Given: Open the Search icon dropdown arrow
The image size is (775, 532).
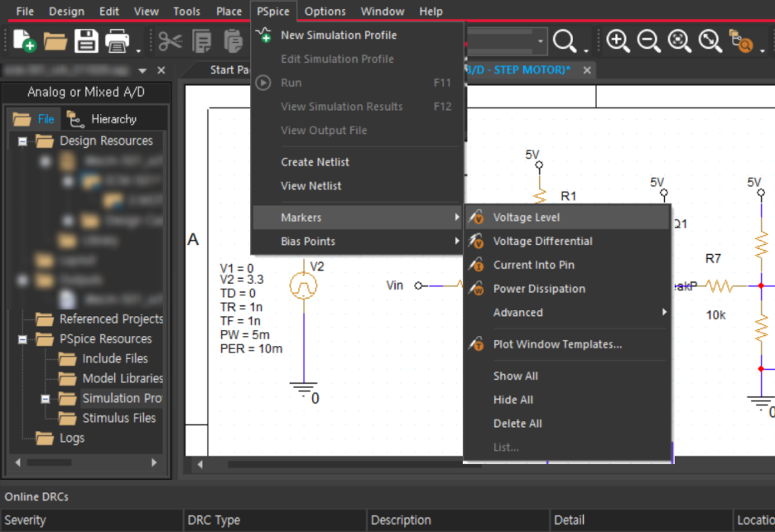Looking at the screenshot, I should coord(585,50).
